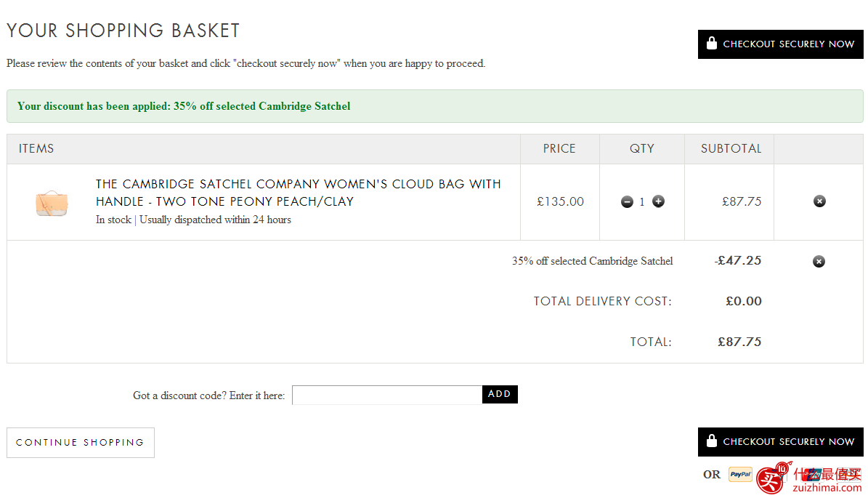The image size is (868, 498).
Task: Focus the discount code input field
Action: click(387, 395)
